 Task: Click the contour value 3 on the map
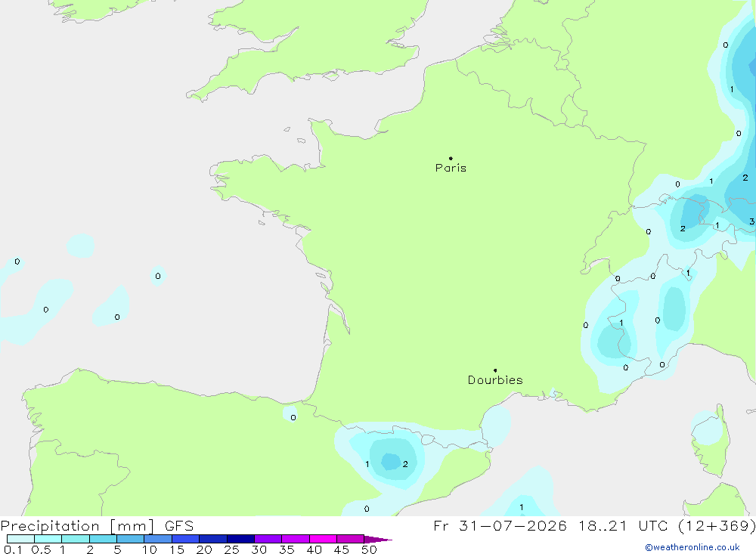[751, 221]
